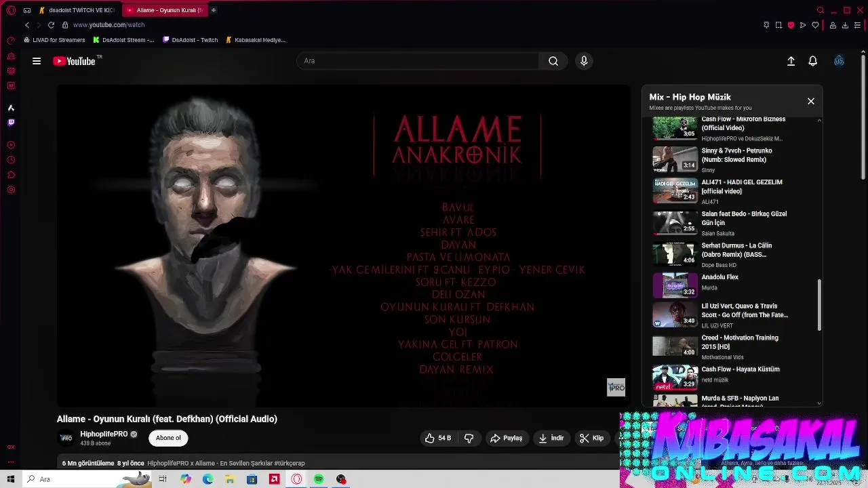The width and height of the screenshot is (868, 488).
Task: Click the playlist scroll-up arrow
Action: (x=819, y=121)
